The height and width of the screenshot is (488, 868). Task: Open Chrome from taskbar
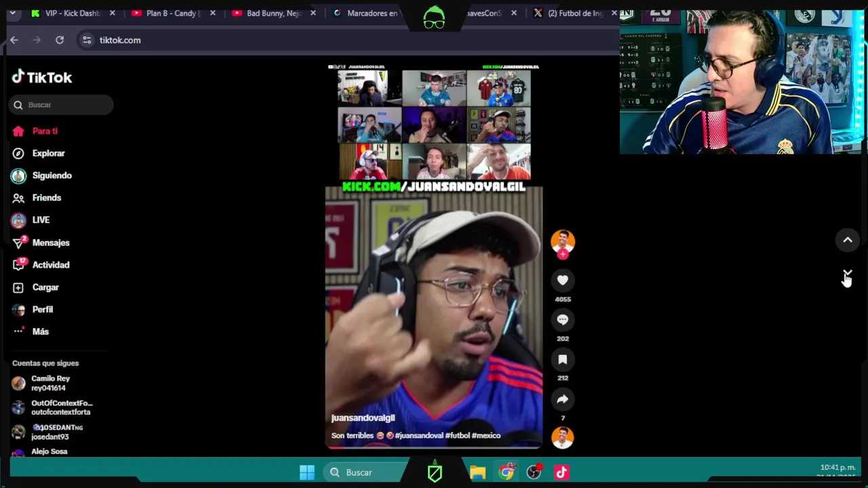507,472
